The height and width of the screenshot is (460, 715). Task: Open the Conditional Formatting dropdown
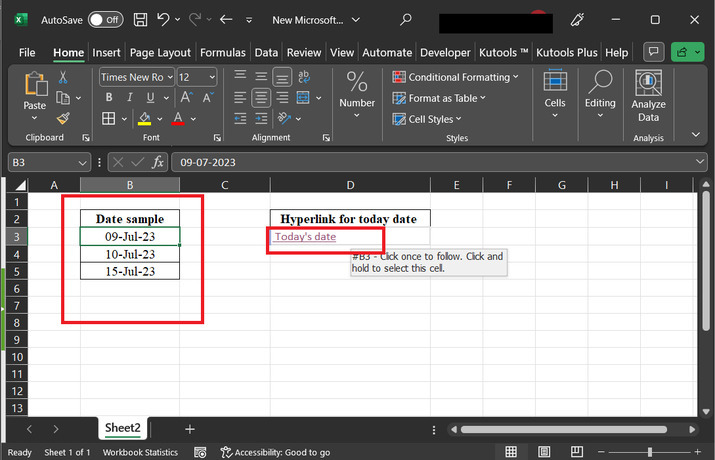(x=456, y=77)
